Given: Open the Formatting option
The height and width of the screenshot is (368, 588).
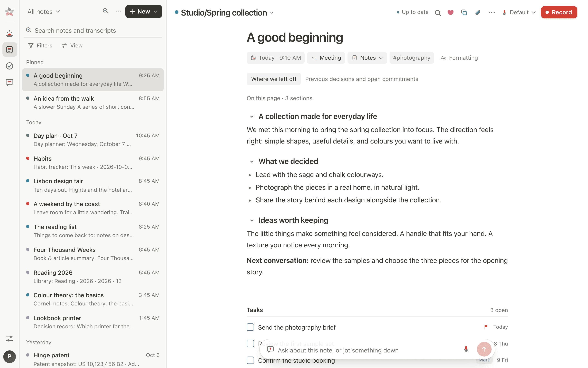Looking at the screenshot, I should [459, 58].
